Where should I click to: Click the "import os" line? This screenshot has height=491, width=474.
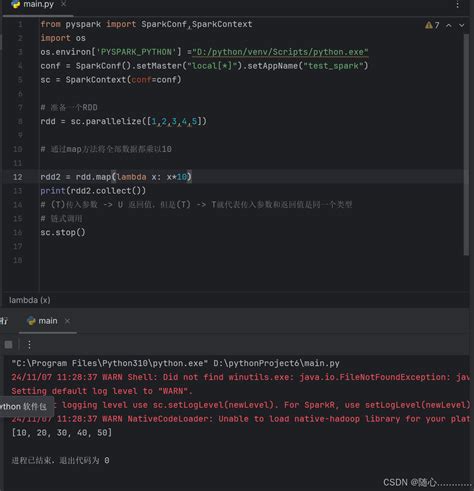pos(63,38)
